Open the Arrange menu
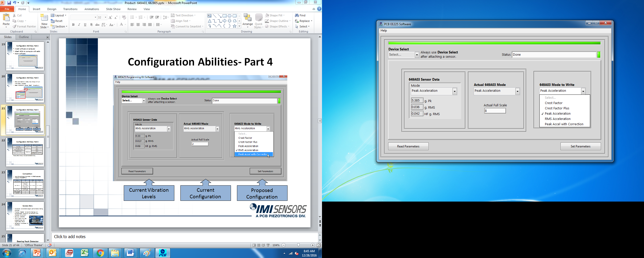 (x=248, y=21)
